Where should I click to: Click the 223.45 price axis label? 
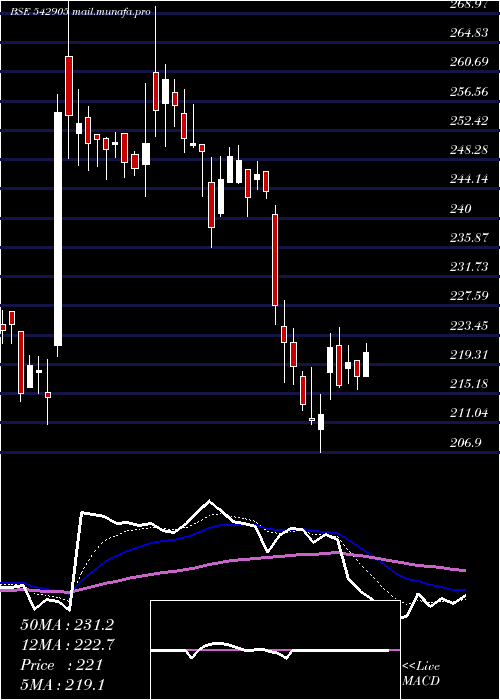tap(468, 326)
